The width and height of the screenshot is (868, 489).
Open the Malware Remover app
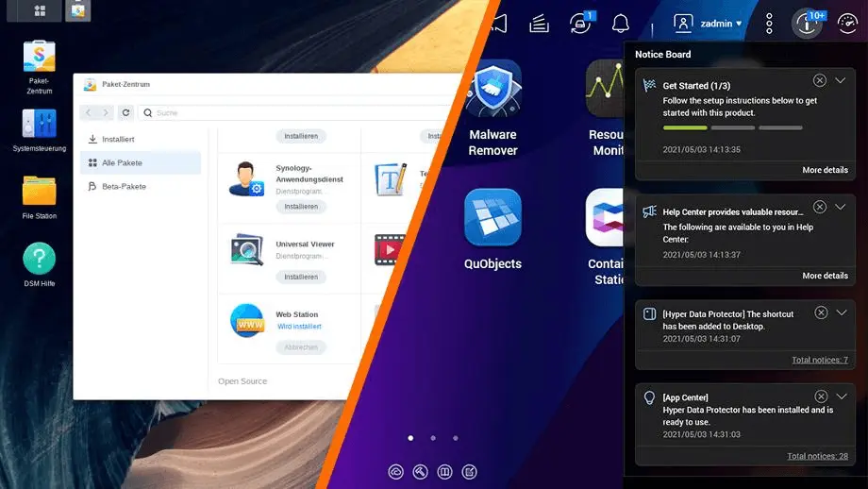[492, 89]
